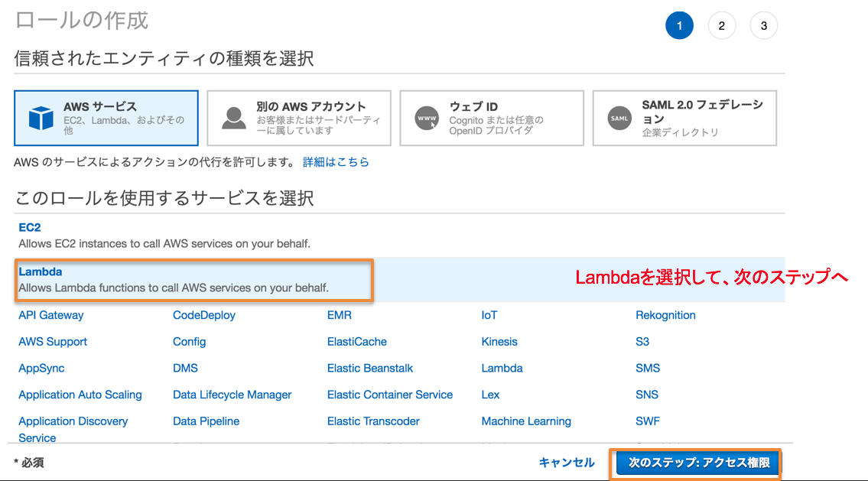
Task: Click the このロールを使用するサービスを選択 heading
Action: 164,197
